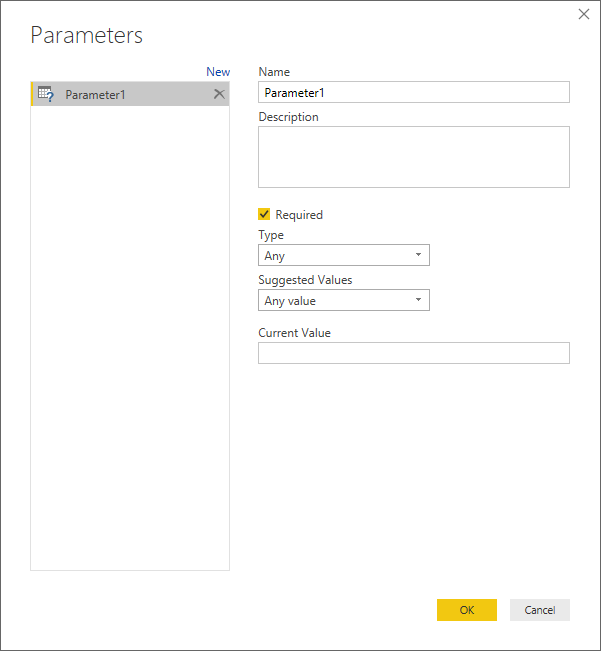Click the Parameter1 table question-mark icon
Viewport: 601px width, 651px height.
pyautogui.click(x=45, y=94)
